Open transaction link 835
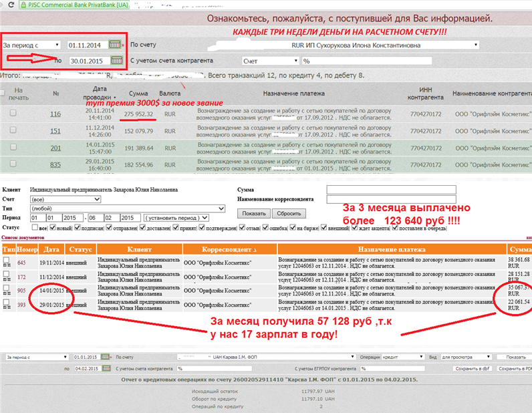The width and height of the screenshot is (532, 413). (55, 164)
